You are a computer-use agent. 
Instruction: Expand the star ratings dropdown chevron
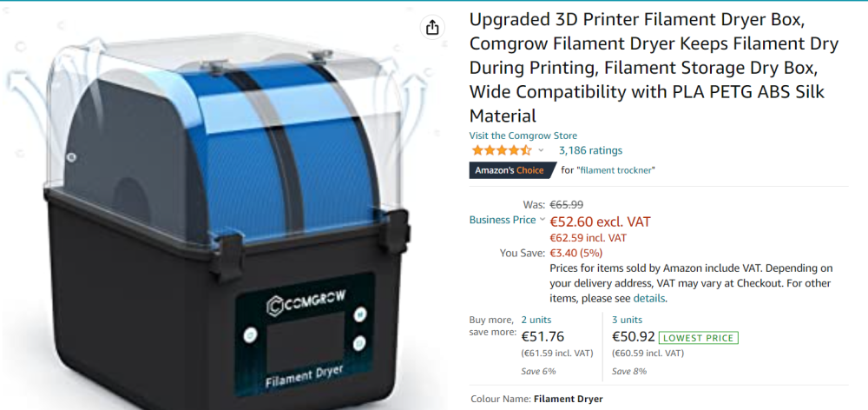coord(541,150)
